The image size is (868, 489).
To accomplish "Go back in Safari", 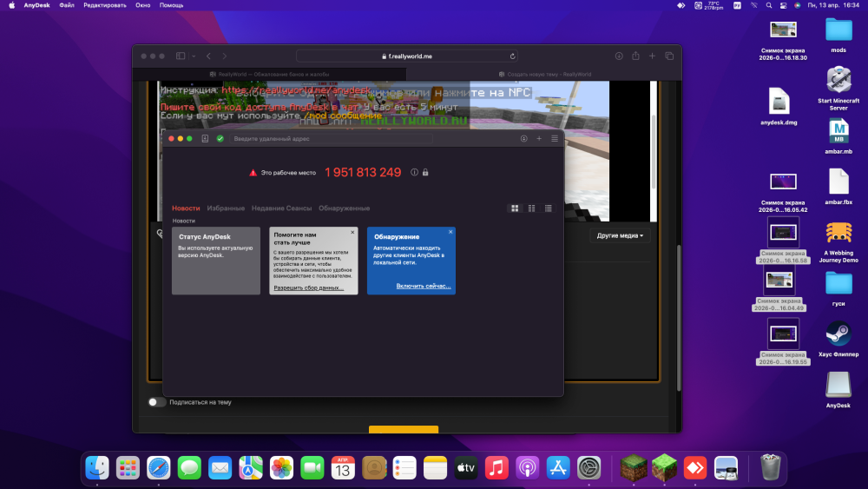I will pos(208,56).
